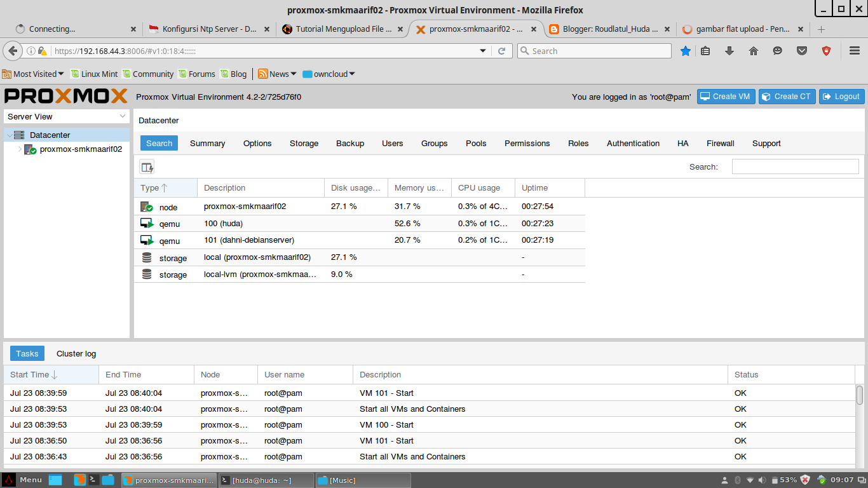Open the Authentication tab

tap(633, 143)
